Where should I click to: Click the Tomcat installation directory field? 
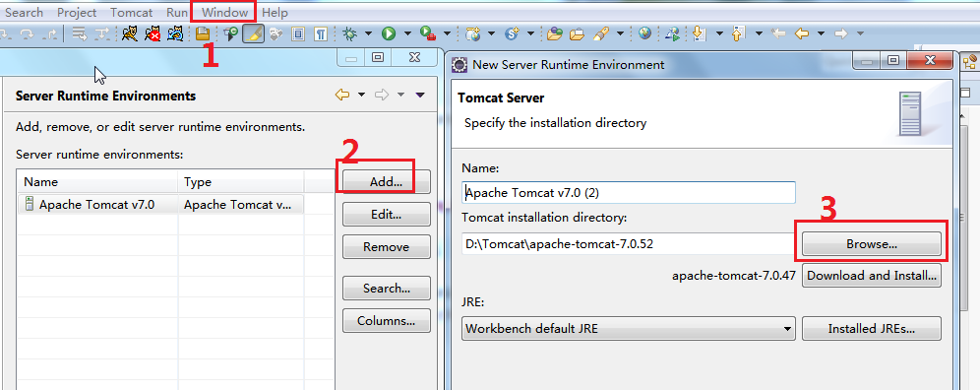click(x=628, y=244)
